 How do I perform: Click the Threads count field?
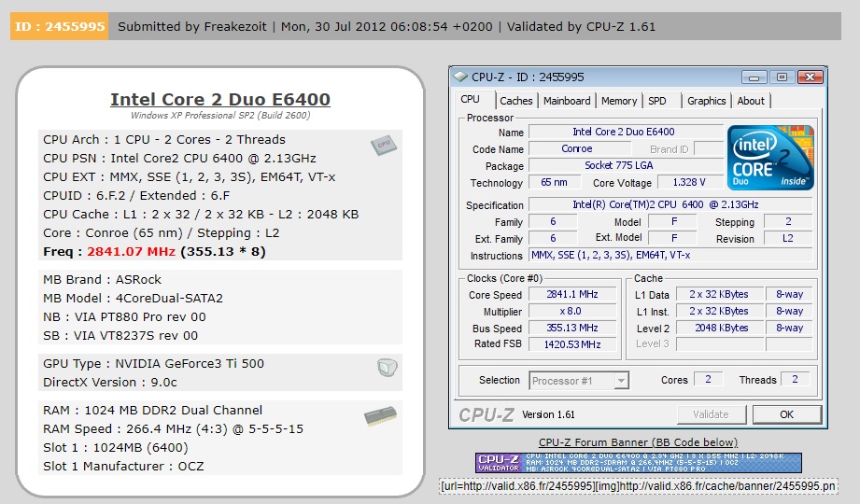[795, 380]
